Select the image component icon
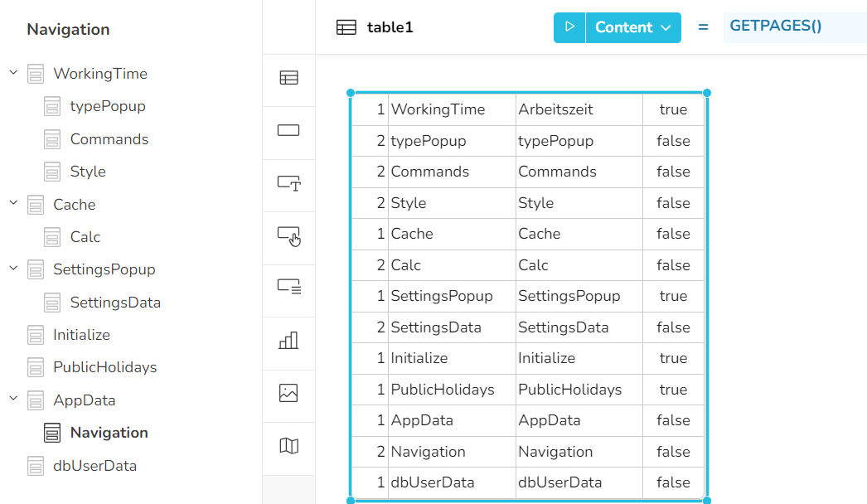The width and height of the screenshot is (867, 504). [288, 393]
